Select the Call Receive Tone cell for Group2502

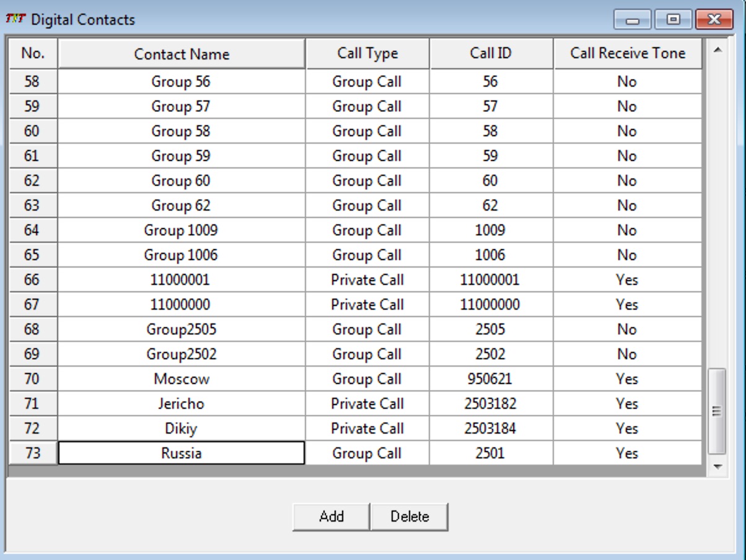[x=628, y=354]
